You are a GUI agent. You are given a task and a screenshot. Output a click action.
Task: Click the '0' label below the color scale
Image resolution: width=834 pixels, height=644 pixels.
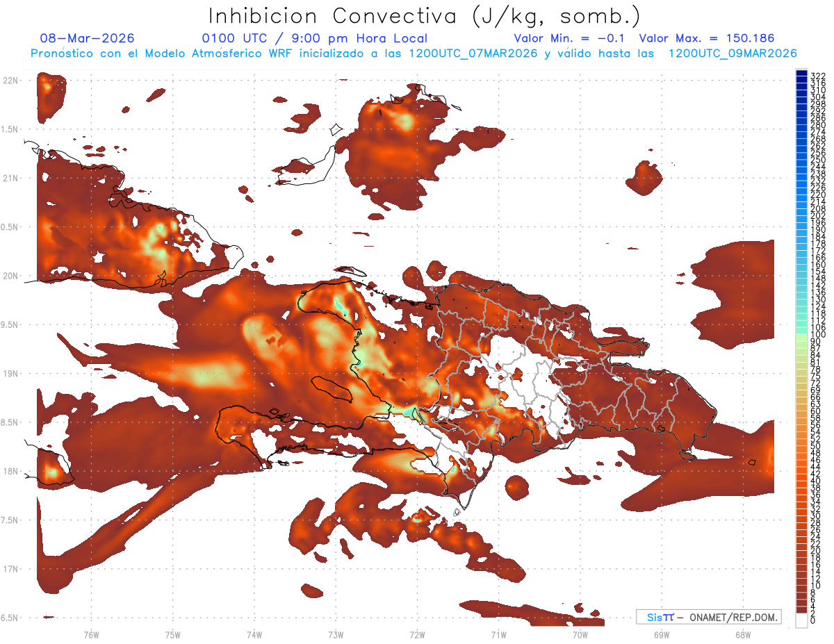pyautogui.click(x=813, y=622)
